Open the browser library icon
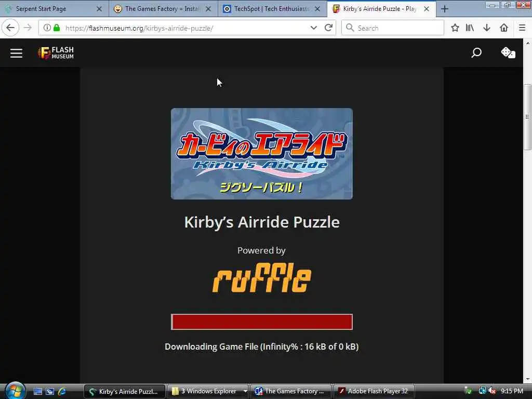The height and width of the screenshot is (399, 532). coord(470,28)
